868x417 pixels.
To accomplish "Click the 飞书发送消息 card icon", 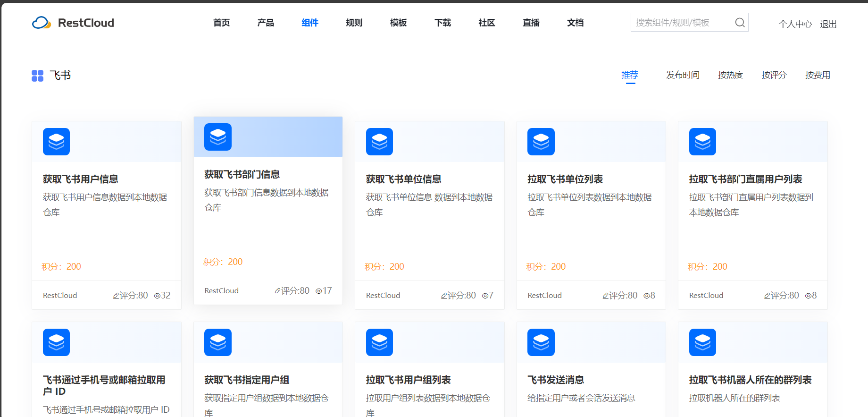I will coord(541,342).
